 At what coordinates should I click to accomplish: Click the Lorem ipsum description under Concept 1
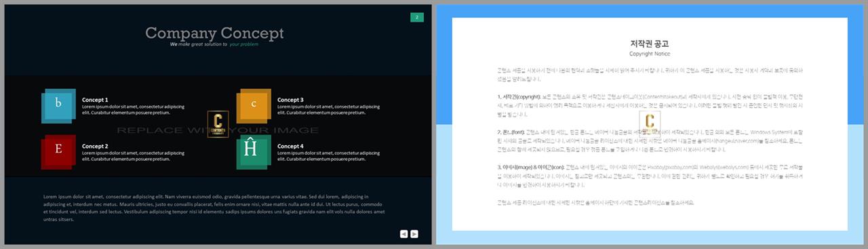pos(133,110)
